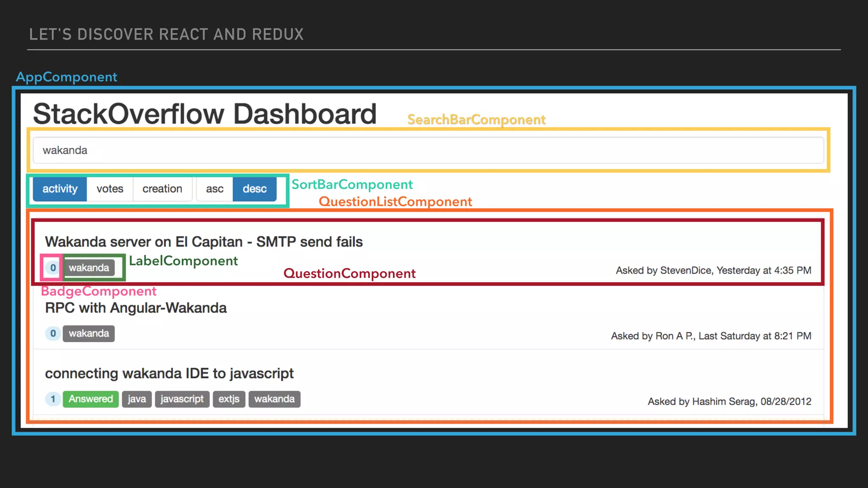Image resolution: width=868 pixels, height=488 pixels.
Task: Click the 1 badge beside Answered
Action: (x=53, y=399)
